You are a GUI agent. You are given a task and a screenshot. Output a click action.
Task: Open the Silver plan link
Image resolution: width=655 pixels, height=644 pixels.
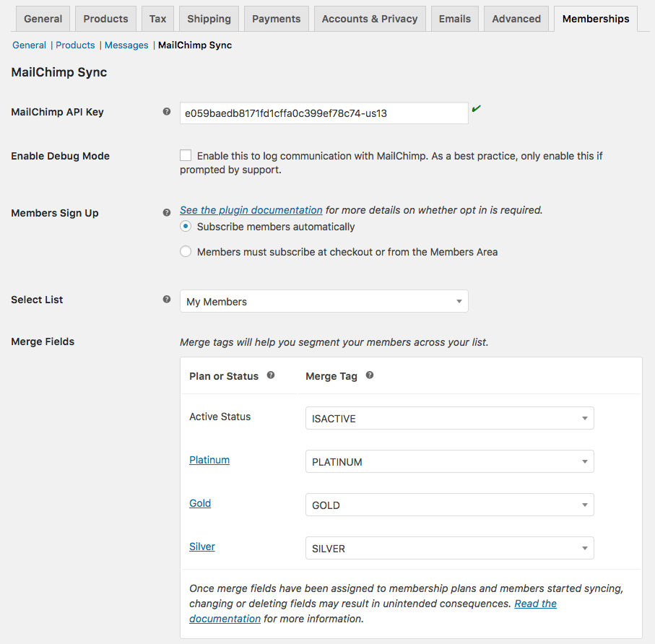point(202,547)
